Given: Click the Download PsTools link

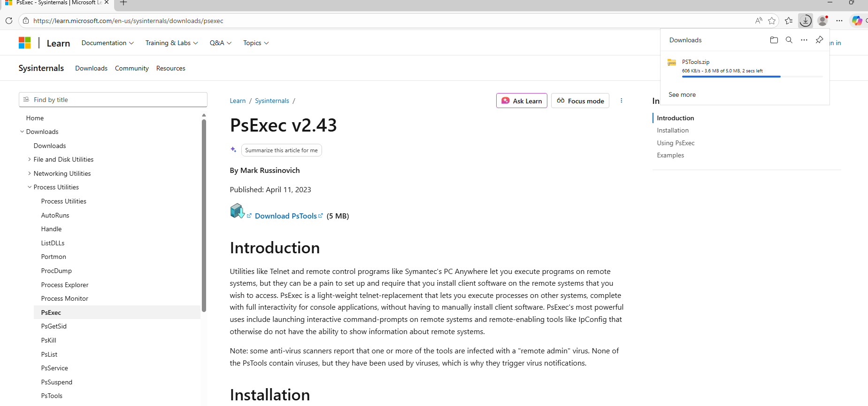Looking at the screenshot, I should pyautogui.click(x=286, y=216).
